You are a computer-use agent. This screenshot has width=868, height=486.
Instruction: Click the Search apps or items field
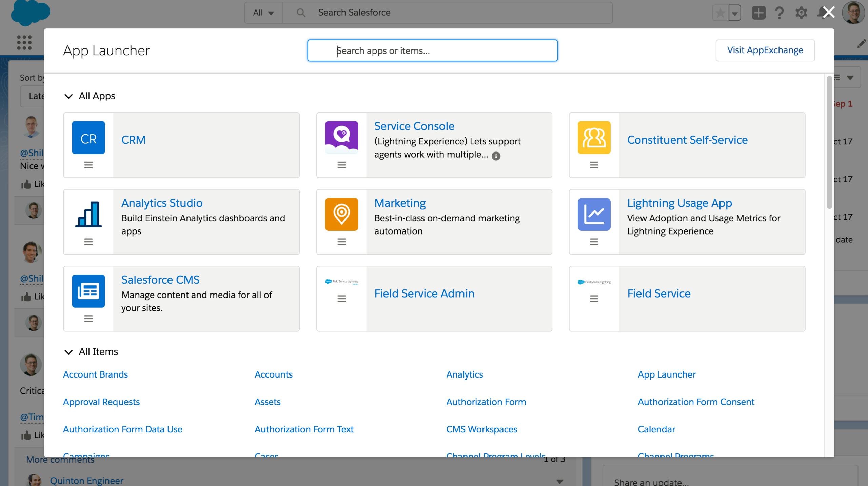tap(432, 50)
